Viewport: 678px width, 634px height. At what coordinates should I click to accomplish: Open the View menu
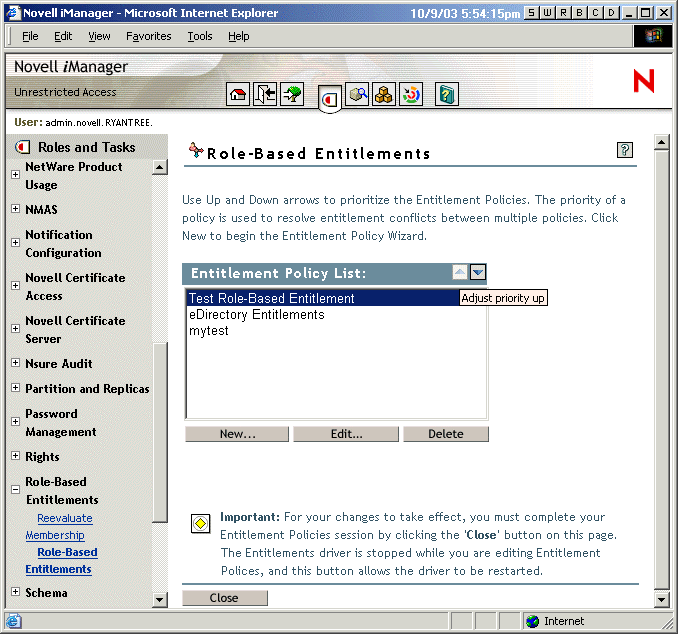tap(99, 36)
